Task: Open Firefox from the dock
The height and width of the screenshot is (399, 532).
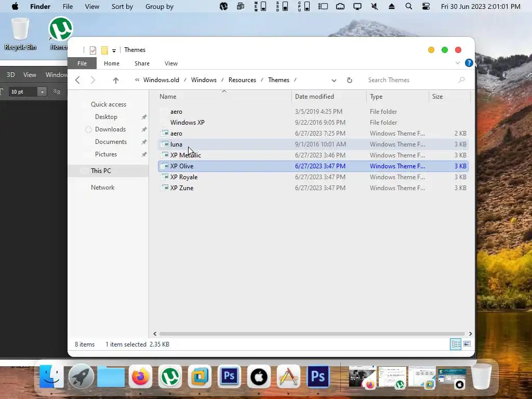Action: point(140,377)
